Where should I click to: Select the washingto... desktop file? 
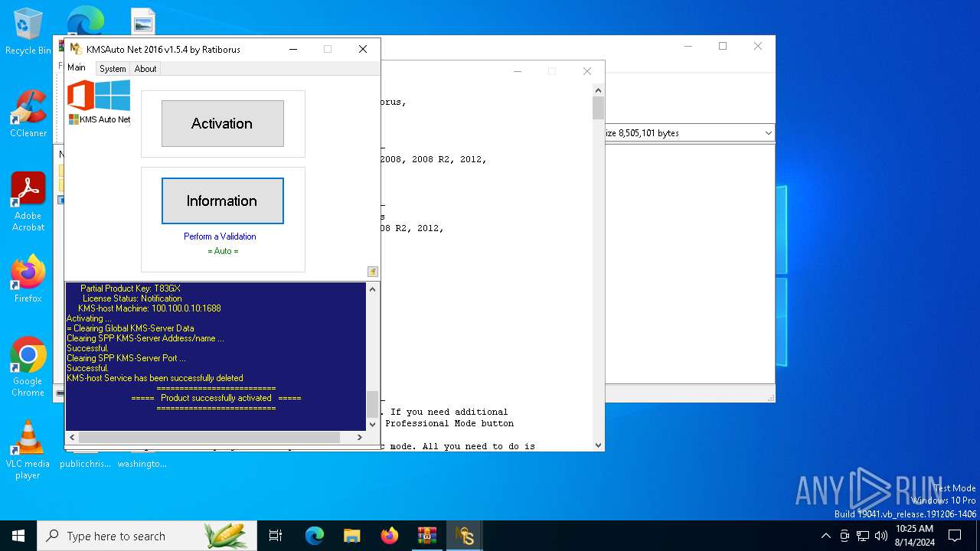pos(142,463)
